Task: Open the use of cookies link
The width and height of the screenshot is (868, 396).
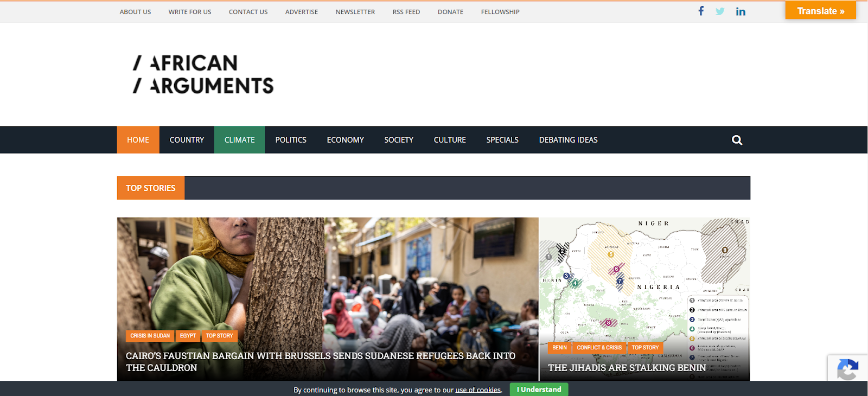Action: [478, 390]
